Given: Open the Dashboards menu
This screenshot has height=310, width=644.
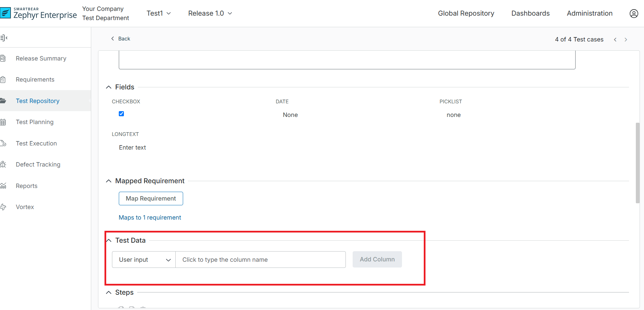Looking at the screenshot, I should click(530, 13).
